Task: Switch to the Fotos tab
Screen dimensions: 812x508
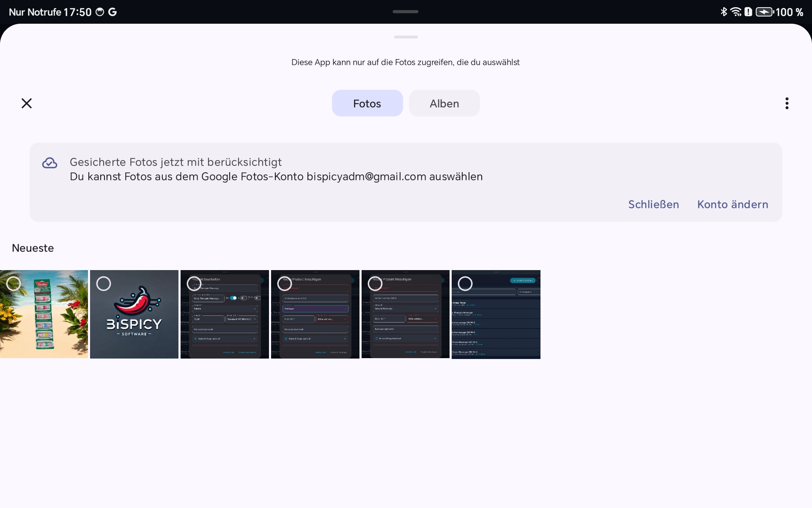Action: tap(367, 103)
